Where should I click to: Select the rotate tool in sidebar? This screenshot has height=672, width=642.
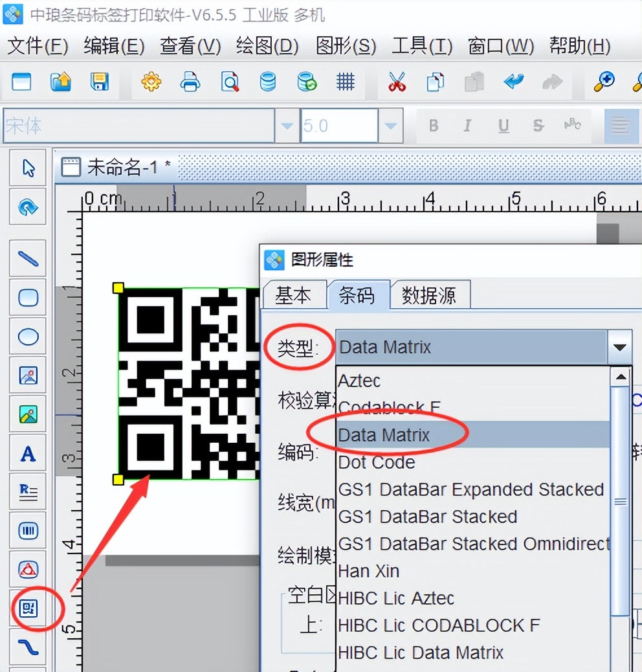pos(28,207)
